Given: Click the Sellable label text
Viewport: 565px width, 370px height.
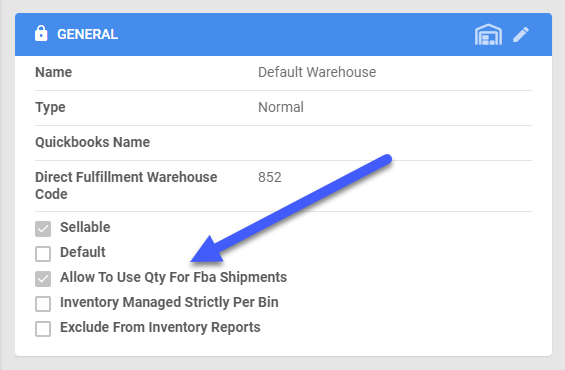Looking at the screenshot, I should (x=85, y=227).
